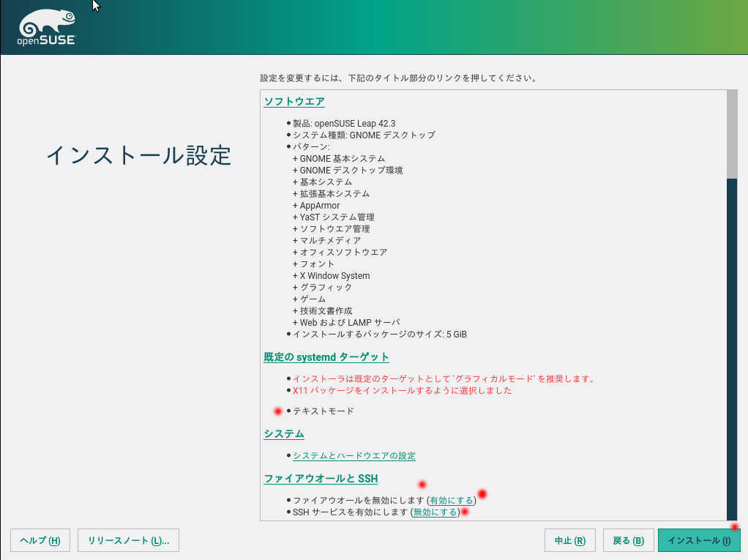Screen dimensions: 748x560
Task: Click the openSUSE logo
Action: coord(47,27)
